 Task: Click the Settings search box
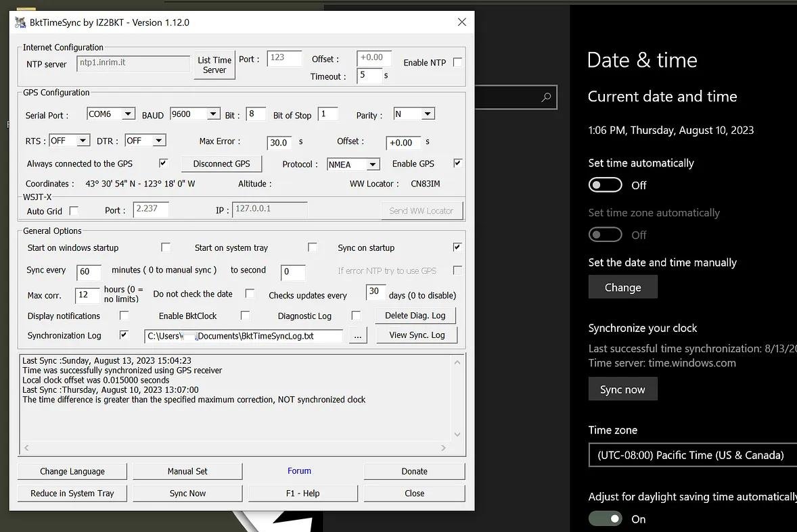[x=516, y=97]
